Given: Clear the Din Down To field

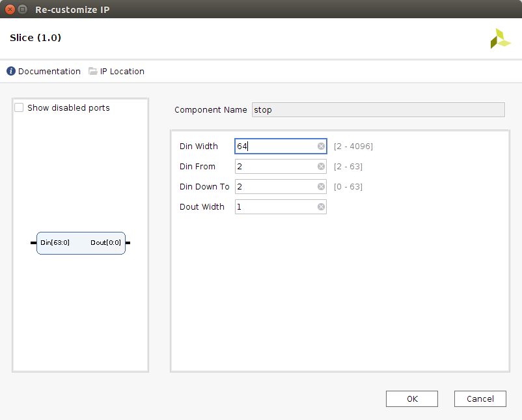Looking at the screenshot, I should pyautogui.click(x=321, y=187).
